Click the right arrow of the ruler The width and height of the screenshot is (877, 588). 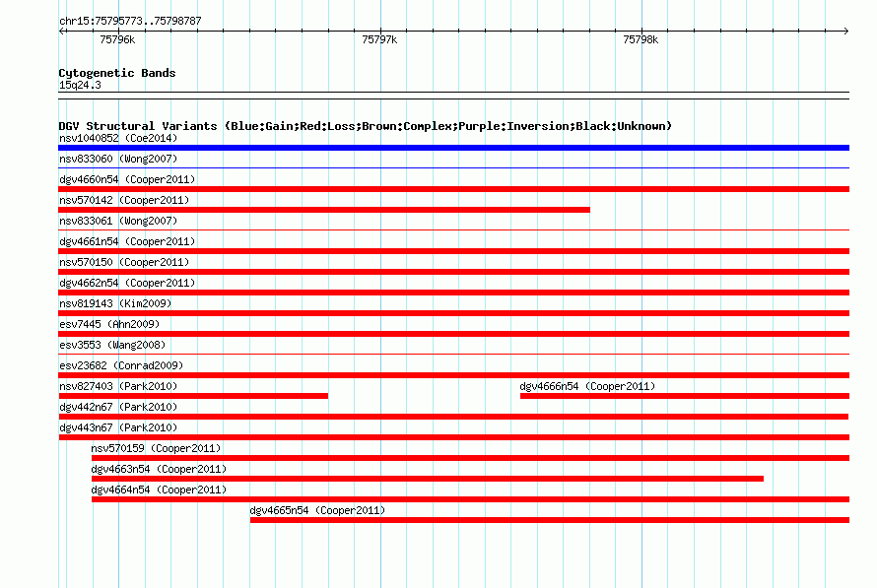coord(845,32)
